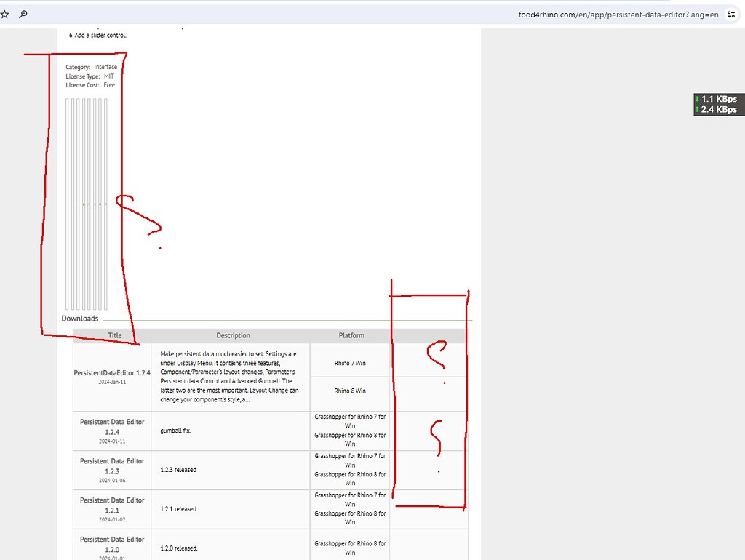The image size is (745, 560).
Task: Click the Downloads section heading
Action: point(80,318)
